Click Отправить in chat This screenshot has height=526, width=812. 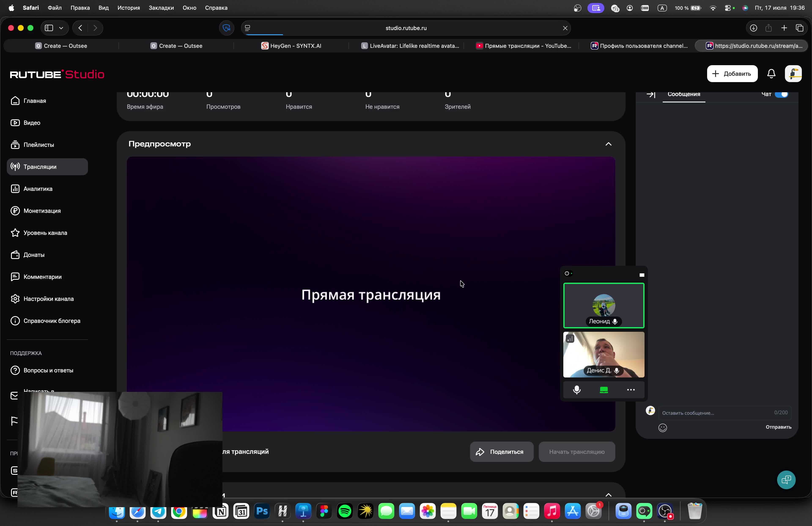coord(778,427)
